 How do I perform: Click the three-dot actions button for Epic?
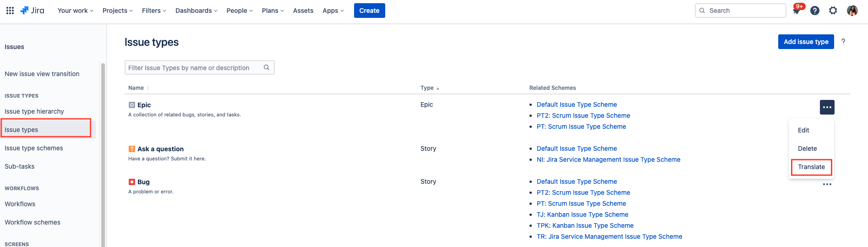click(827, 107)
